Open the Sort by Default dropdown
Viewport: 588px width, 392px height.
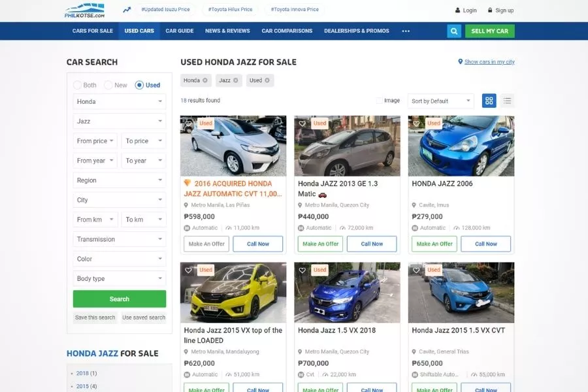pyautogui.click(x=439, y=101)
